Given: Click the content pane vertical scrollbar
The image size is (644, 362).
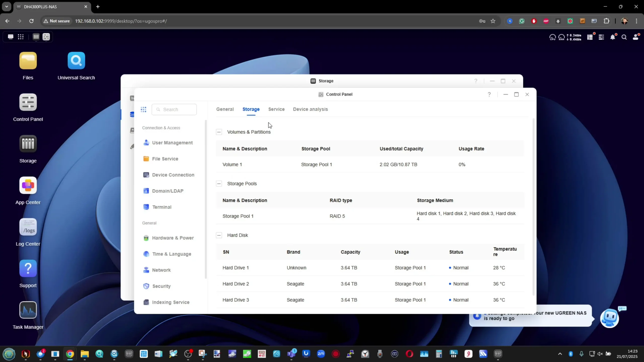Looking at the screenshot, I should pyautogui.click(x=533, y=206).
